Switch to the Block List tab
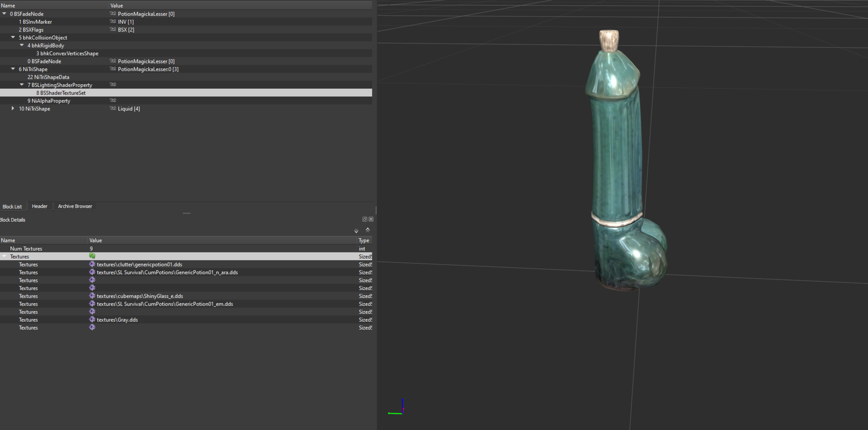868x430 pixels. tap(12, 206)
